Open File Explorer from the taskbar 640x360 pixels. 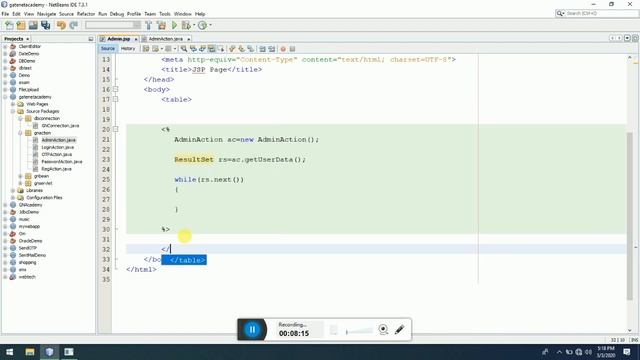[30, 351]
